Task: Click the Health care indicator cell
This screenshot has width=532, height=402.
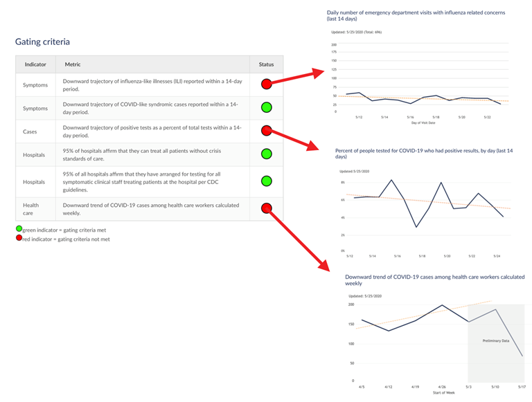Action: point(31,209)
